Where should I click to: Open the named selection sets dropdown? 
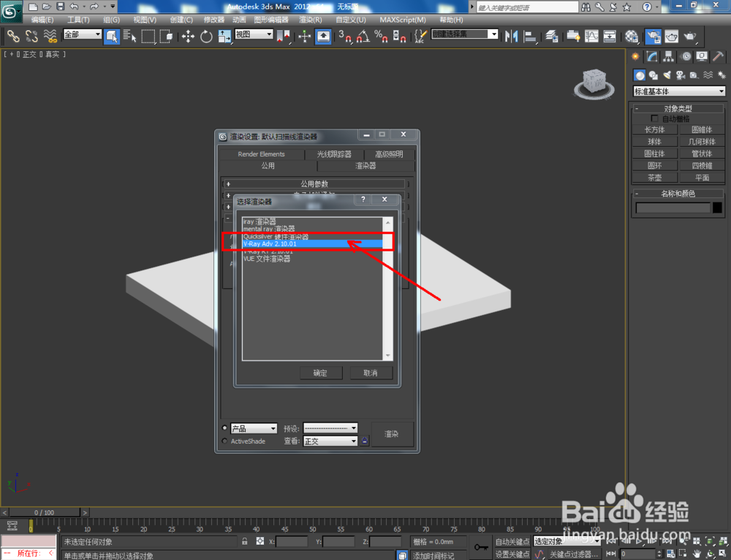464,34
